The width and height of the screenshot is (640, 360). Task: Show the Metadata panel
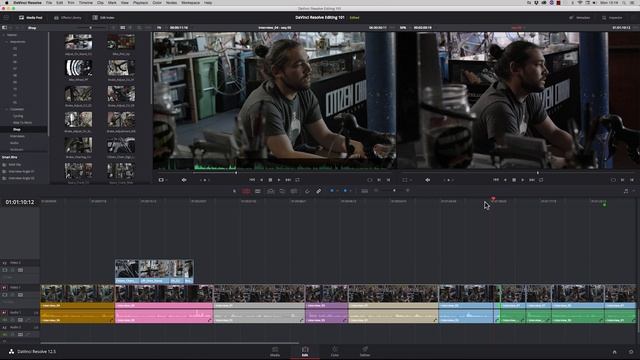coord(580,18)
